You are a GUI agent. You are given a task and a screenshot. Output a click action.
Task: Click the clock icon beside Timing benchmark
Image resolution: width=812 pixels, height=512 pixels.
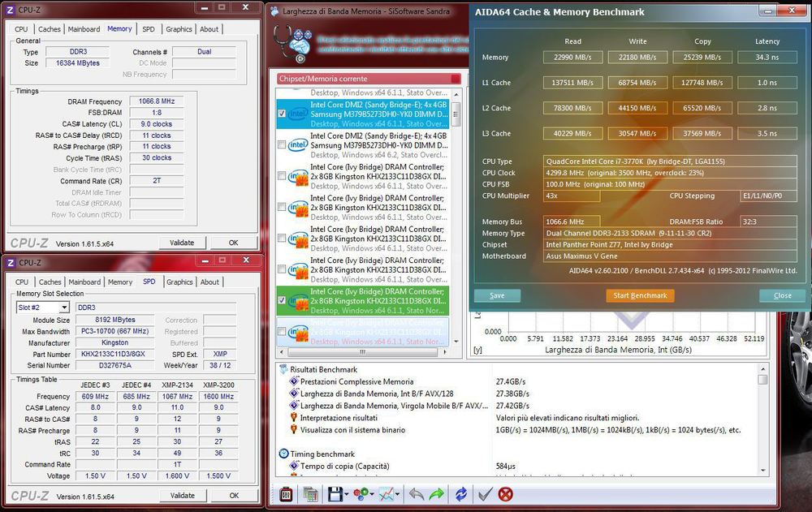tap(283, 454)
